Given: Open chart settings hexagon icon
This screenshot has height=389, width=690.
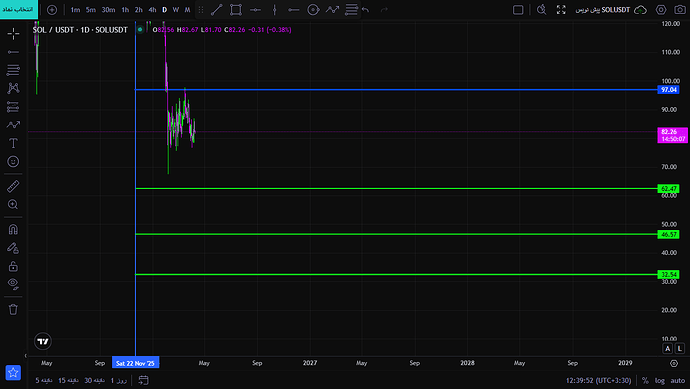Looking at the screenshot, I should 661,10.
